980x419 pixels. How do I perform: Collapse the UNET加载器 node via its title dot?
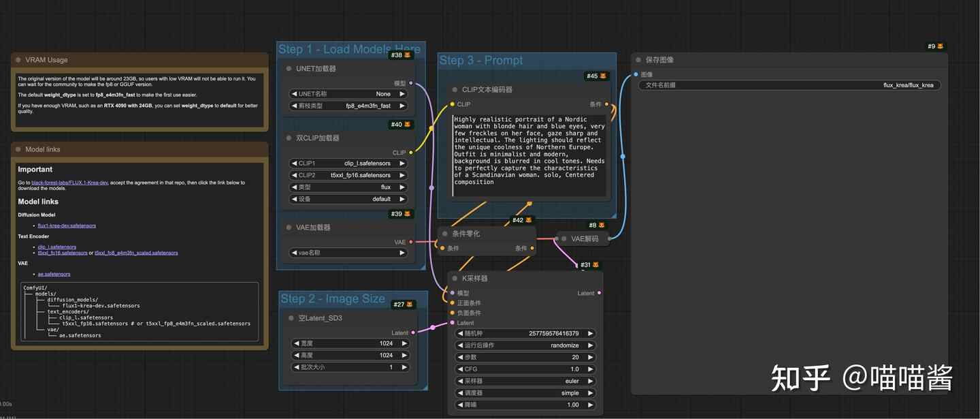[x=289, y=69]
